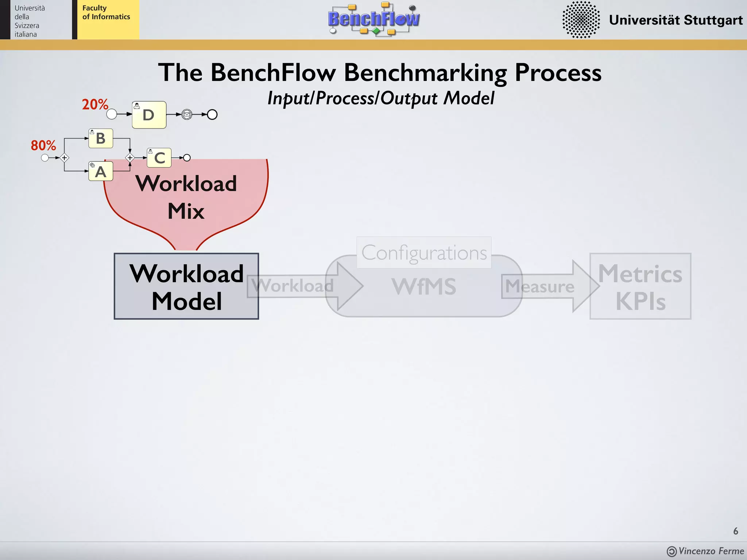Click the 80% percentage label
This screenshot has width=747, height=560.
[x=43, y=145]
